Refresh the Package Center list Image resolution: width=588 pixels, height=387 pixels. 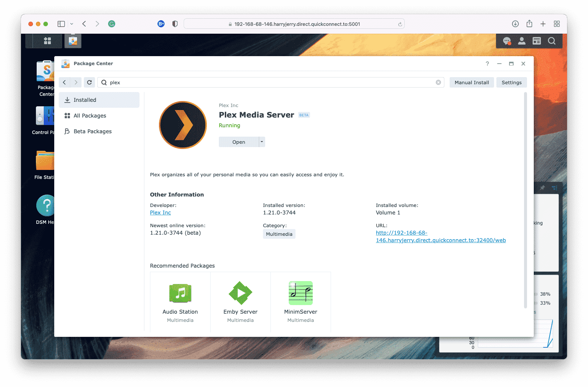coord(89,82)
